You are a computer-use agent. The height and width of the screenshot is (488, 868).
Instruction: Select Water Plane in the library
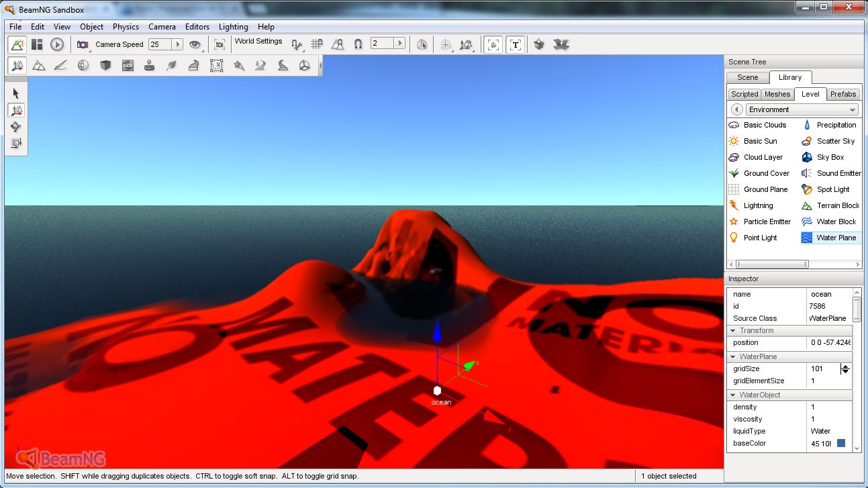830,238
